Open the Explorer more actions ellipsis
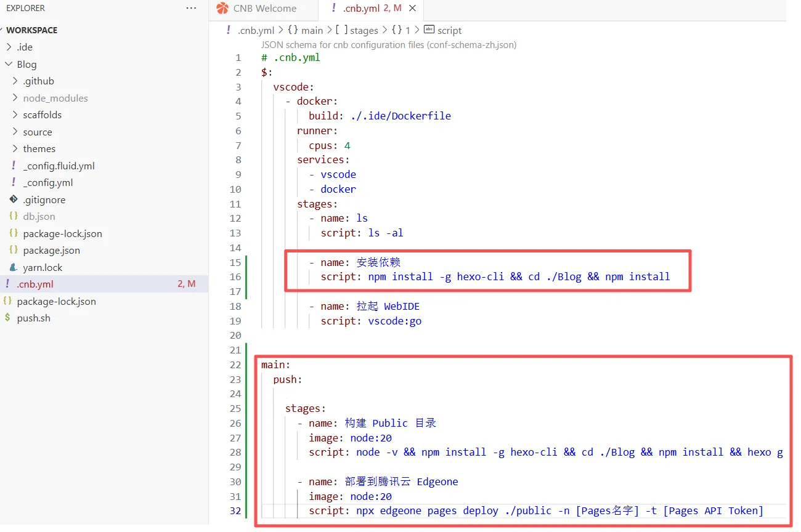Screen dimensions: 801x532 (191, 9)
